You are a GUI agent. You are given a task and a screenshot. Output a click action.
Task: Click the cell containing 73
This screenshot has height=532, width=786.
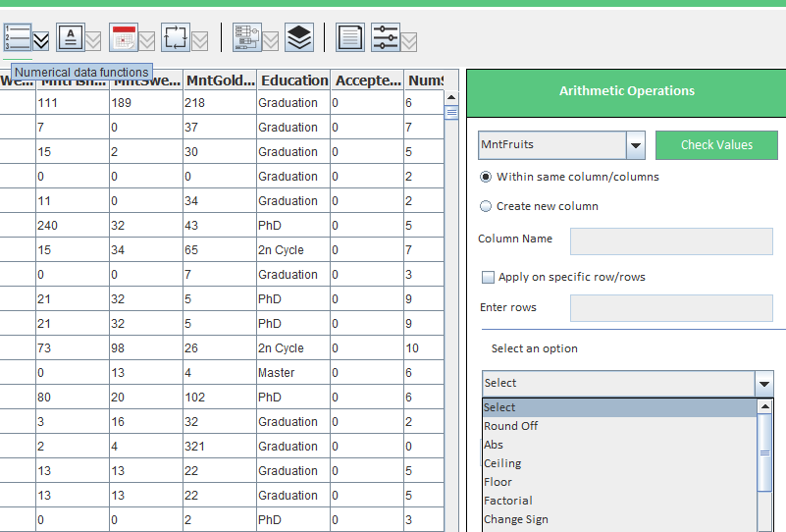(x=73, y=348)
